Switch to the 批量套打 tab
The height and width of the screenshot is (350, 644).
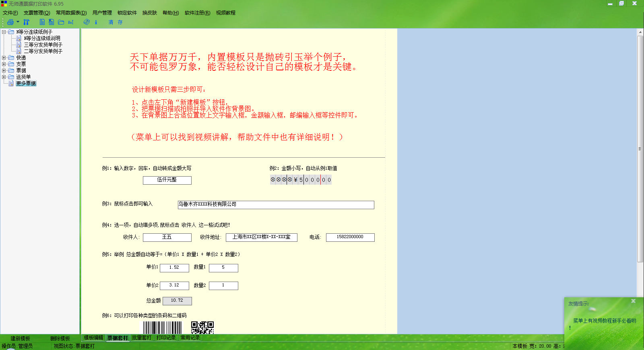[142, 338]
